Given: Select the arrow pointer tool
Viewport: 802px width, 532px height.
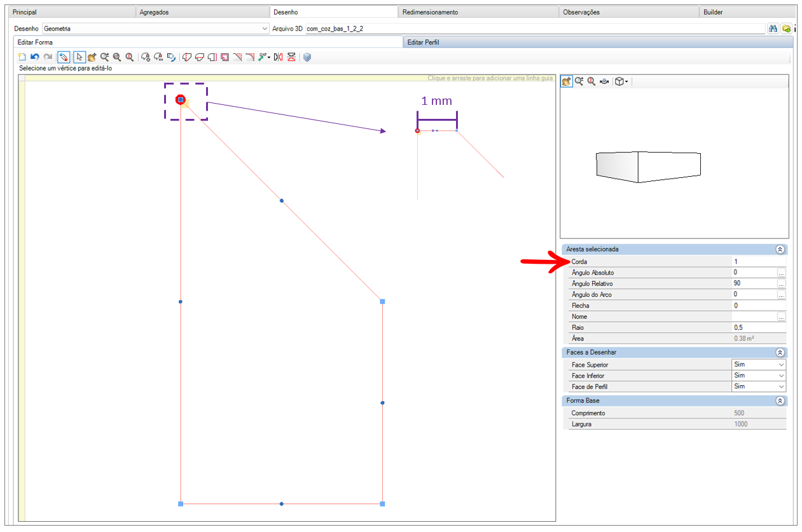Looking at the screenshot, I should pos(80,57).
